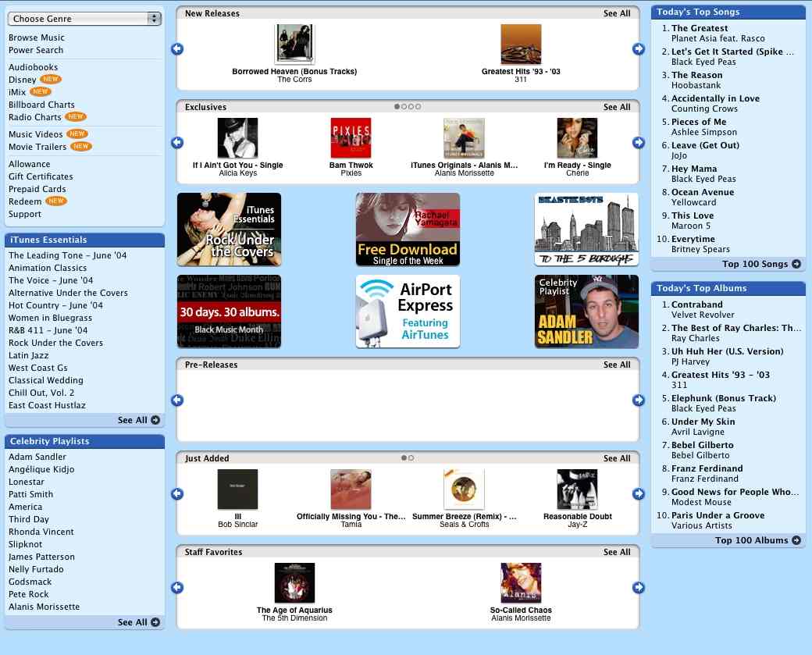The width and height of the screenshot is (812, 655).
Task: Click left arrow of Just Added section
Action: click(177, 494)
